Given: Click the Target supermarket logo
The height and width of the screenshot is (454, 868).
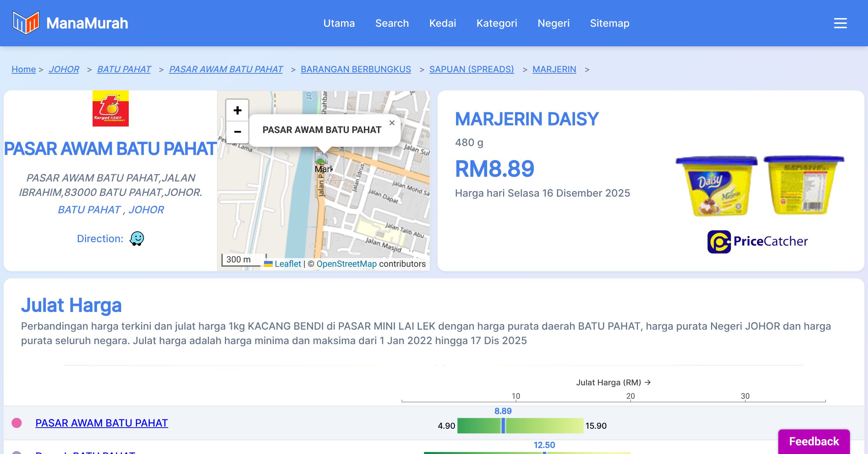Looking at the screenshot, I should 110,108.
